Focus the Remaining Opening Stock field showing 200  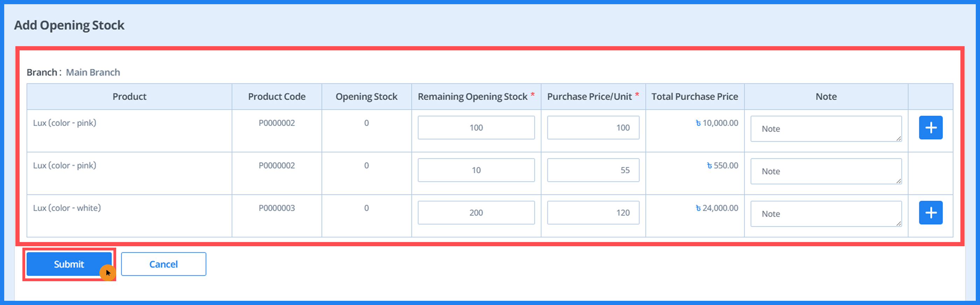tap(476, 213)
